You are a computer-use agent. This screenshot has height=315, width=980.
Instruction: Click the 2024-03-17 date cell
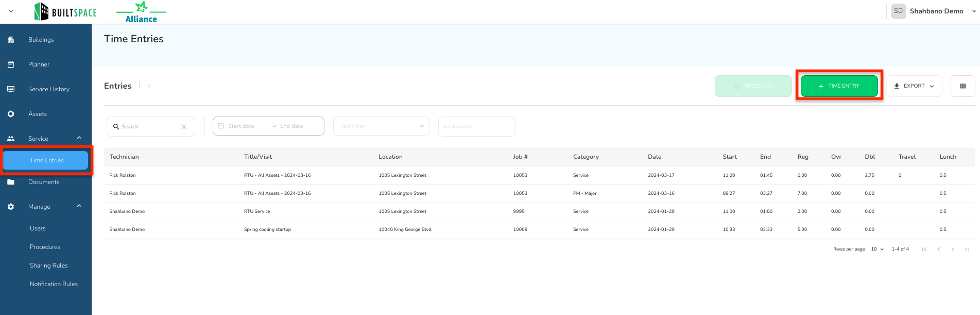661,175
